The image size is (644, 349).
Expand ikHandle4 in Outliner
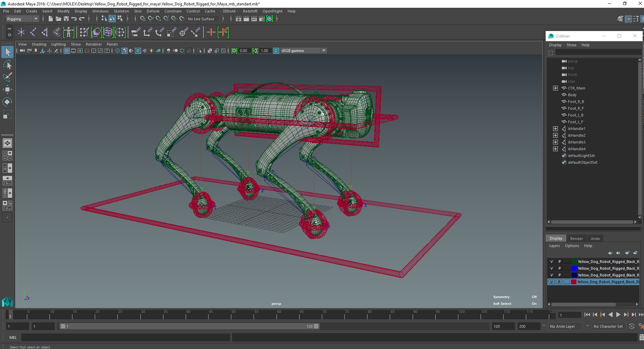pyautogui.click(x=555, y=149)
